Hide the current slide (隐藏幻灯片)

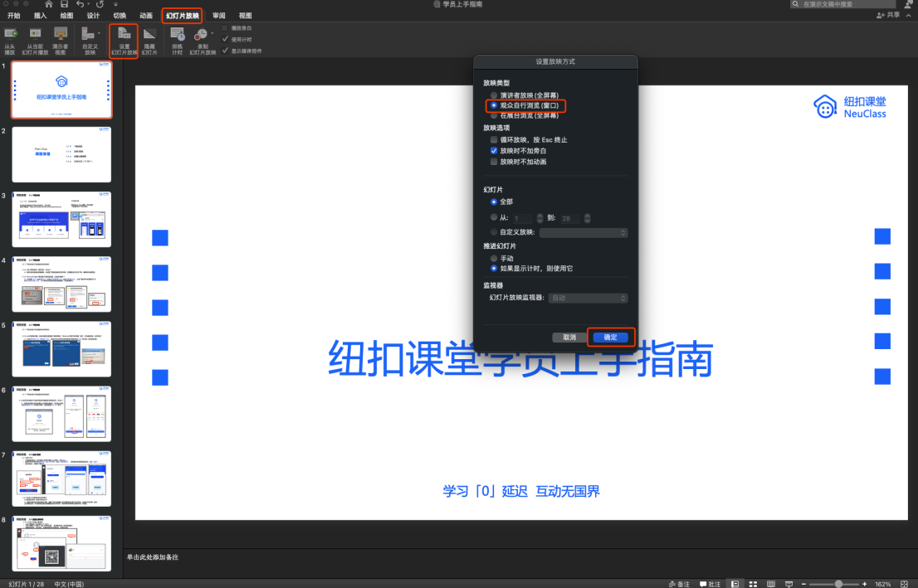click(x=150, y=41)
